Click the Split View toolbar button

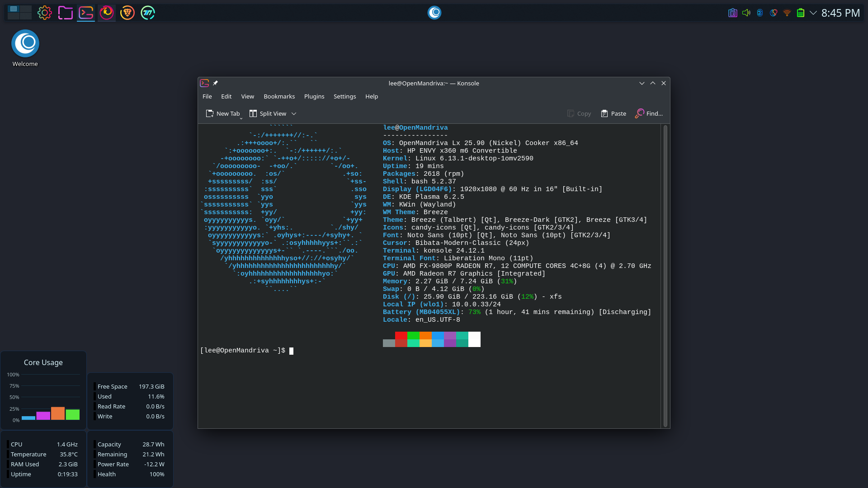(268, 113)
